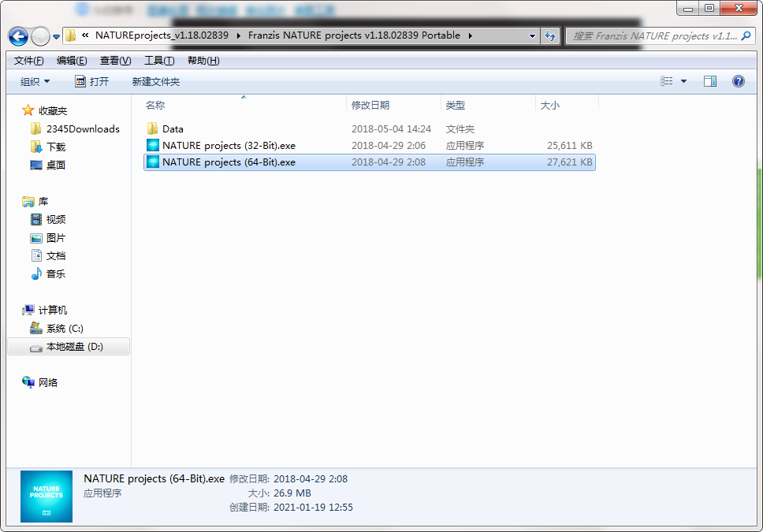The height and width of the screenshot is (532, 763).
Task: Open the 查看(V) menu
Action: coord(115,61)
